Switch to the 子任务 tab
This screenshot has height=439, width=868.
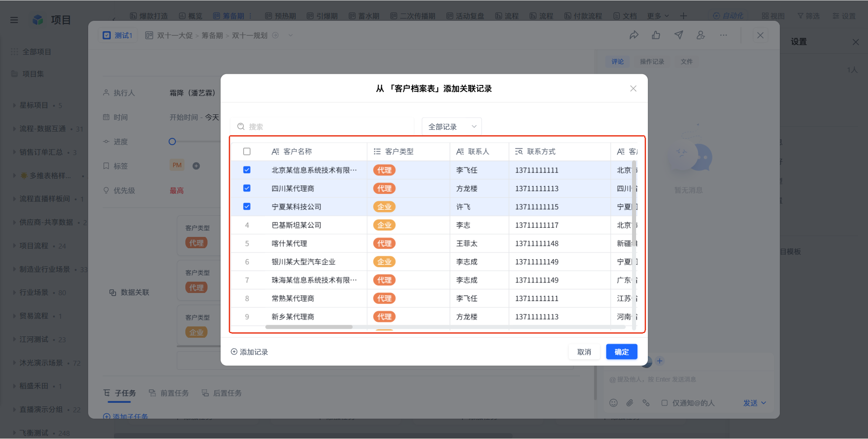(120, 393)
